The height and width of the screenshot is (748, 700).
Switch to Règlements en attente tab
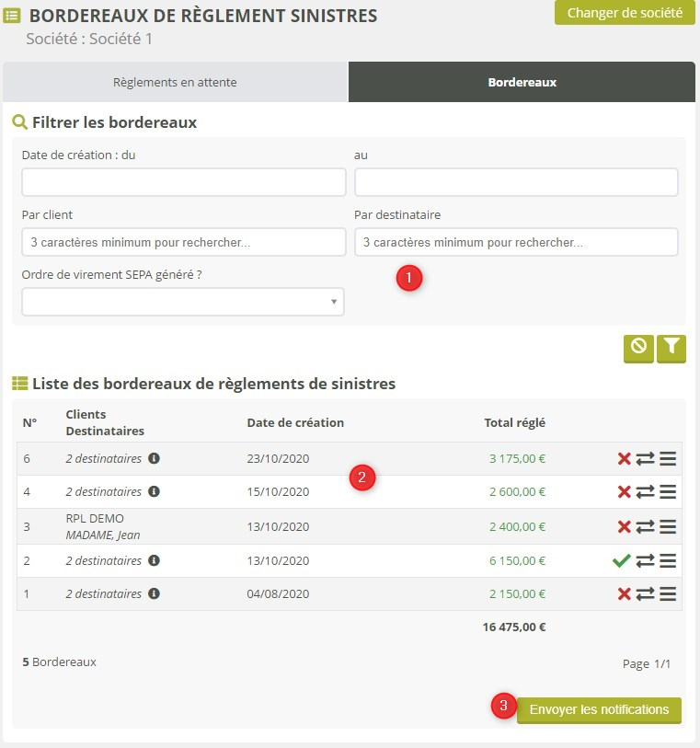point(175,82)
